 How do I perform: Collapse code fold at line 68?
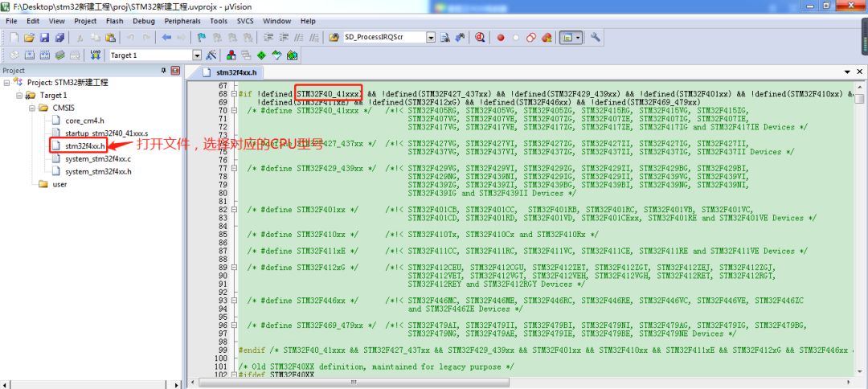coord(234,94)
